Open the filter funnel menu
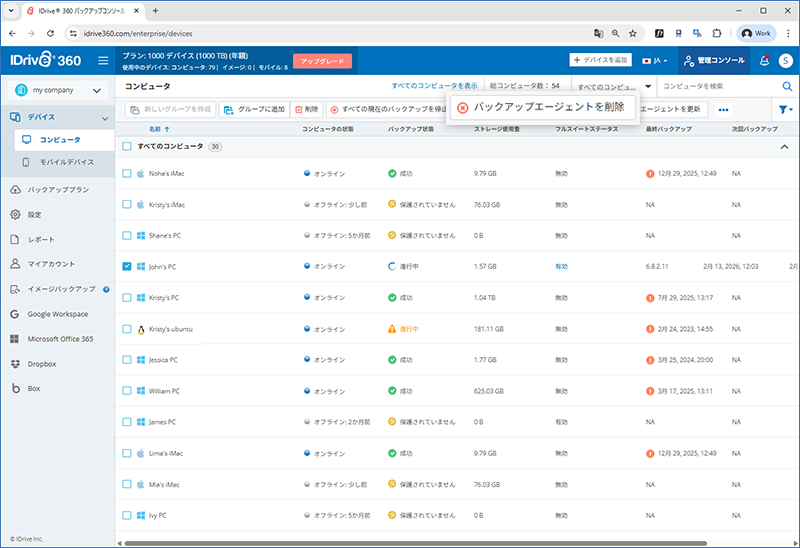Screen dimensions: 800x548 pos(784,109)
